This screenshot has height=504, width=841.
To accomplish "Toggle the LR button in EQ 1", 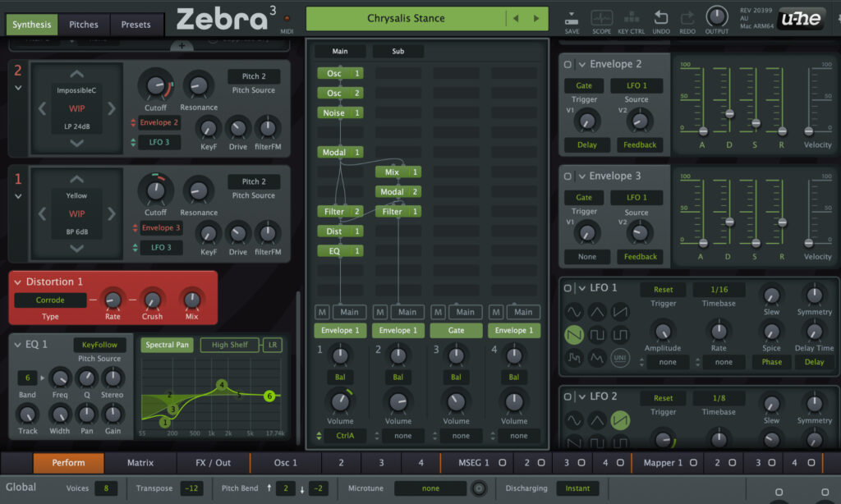I will tap(273, 345).
